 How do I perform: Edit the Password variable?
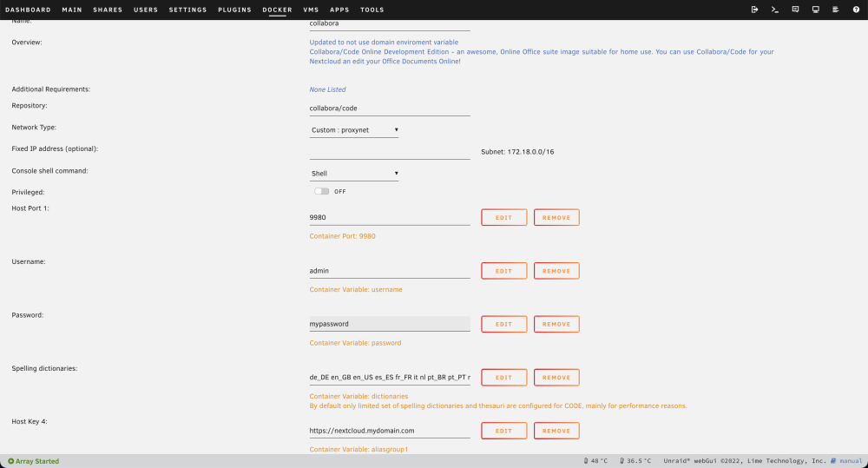[503, 324]
